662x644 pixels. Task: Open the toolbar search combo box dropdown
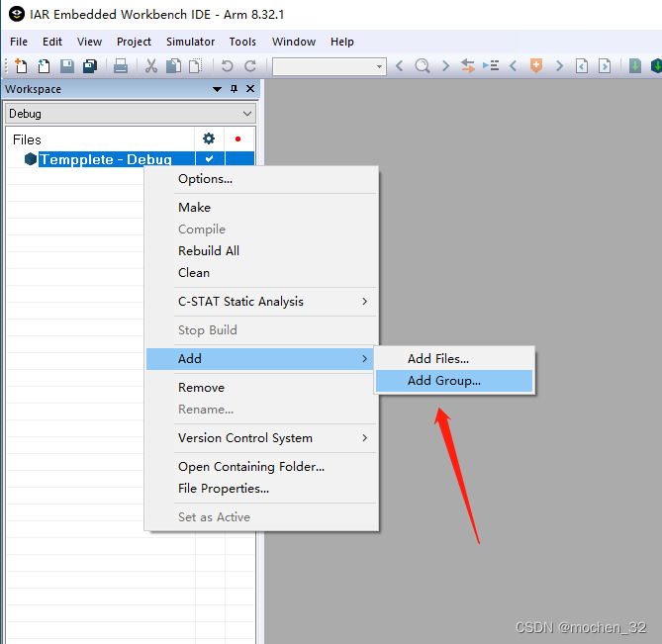379,66
